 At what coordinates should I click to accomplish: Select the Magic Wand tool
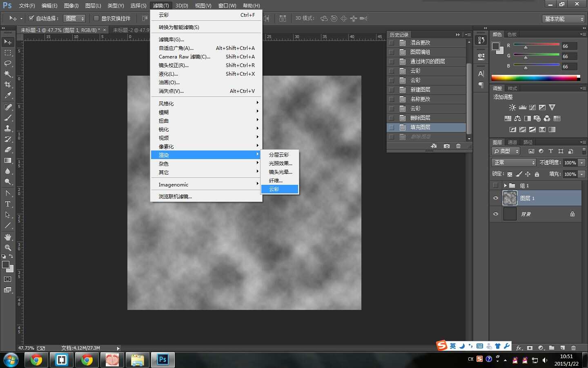[x=8, y=74]
